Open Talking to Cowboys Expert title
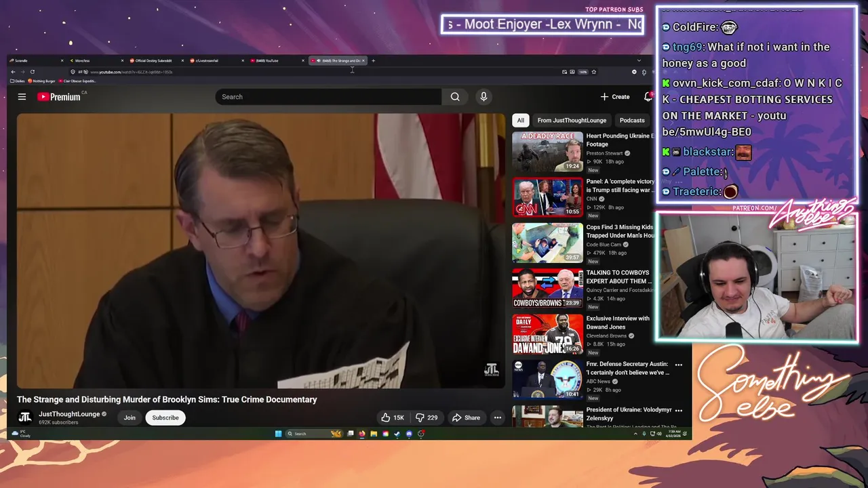The height and width of the screenshot is (488, 868). point(618,277)
